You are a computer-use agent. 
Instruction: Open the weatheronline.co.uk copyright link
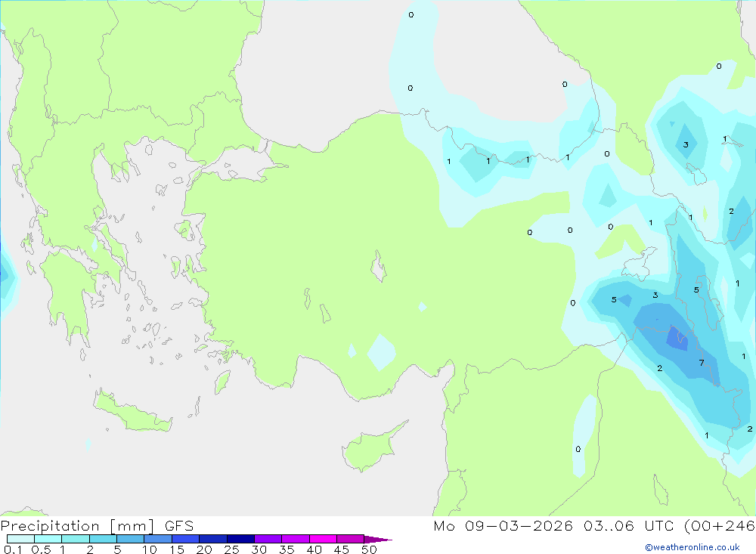(692, 547)
